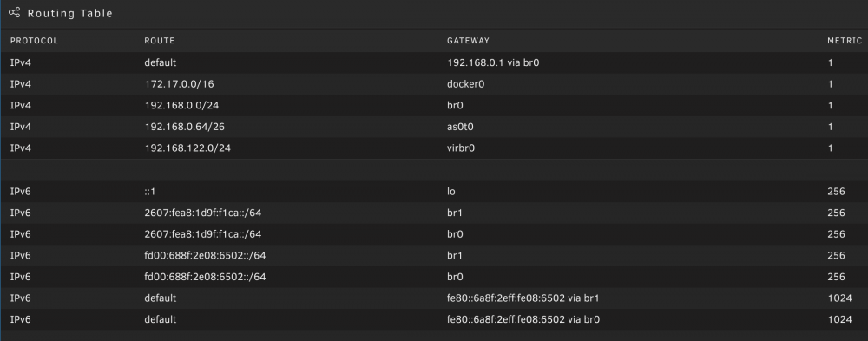
Task: Click the IPv6 ::1 loopback route
Action: coord(434,192)
